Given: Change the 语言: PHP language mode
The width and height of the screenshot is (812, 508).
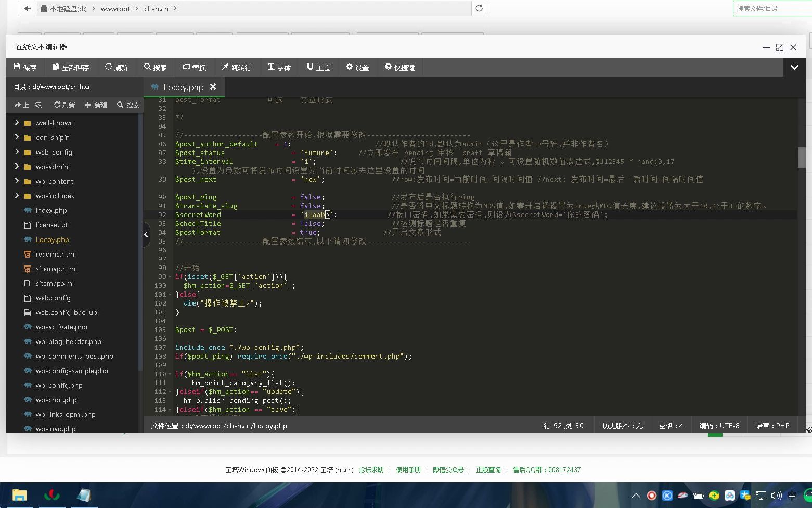Looking at the screenshot, I should [x=772, y=426].
